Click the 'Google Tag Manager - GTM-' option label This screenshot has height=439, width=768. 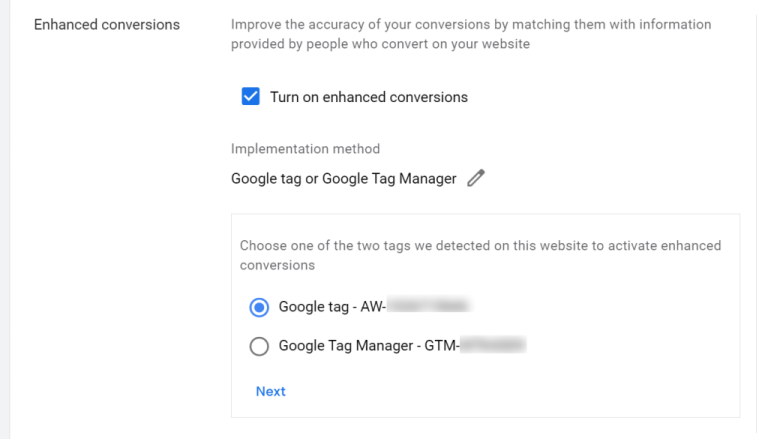[367, 346]
